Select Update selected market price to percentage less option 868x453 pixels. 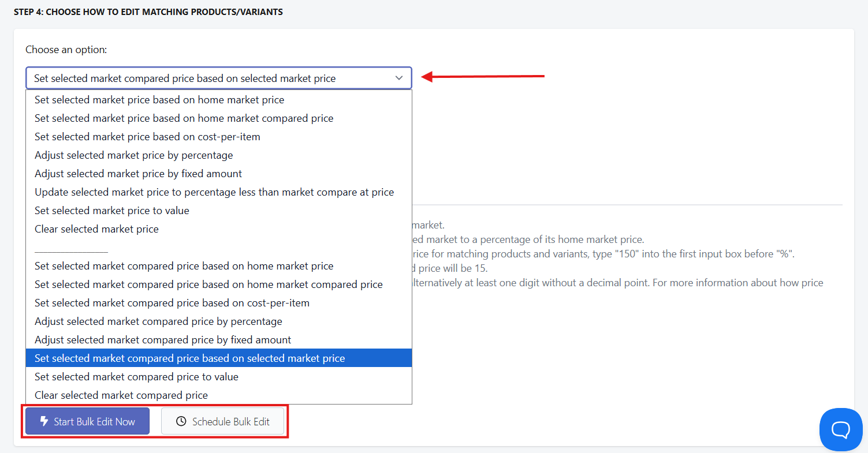coord(219,192)
